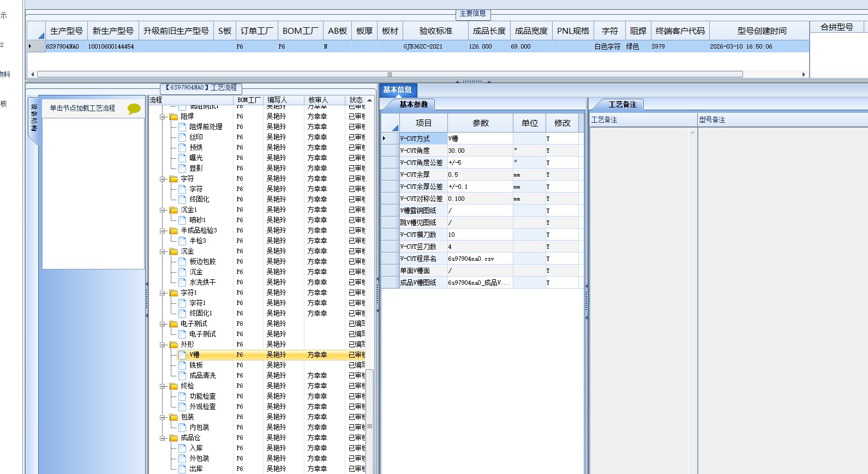Collapse the 包装 tree node
Screen dimensions: 868x474
point(163,417)
